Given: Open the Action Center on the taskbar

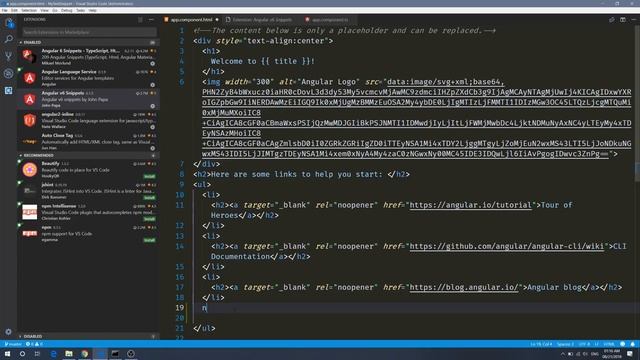Looking at the screenshot, I should coord(630,354).
